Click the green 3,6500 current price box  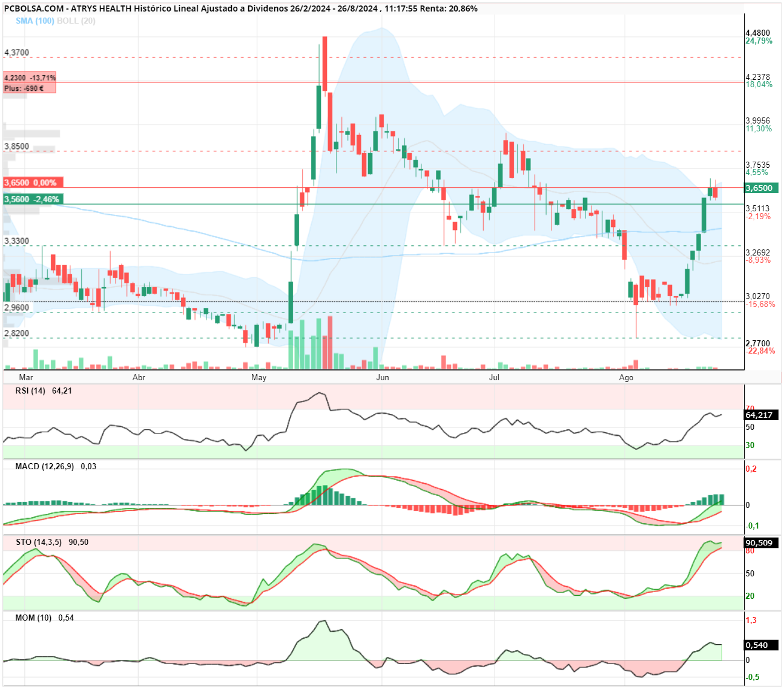[761, 188]
